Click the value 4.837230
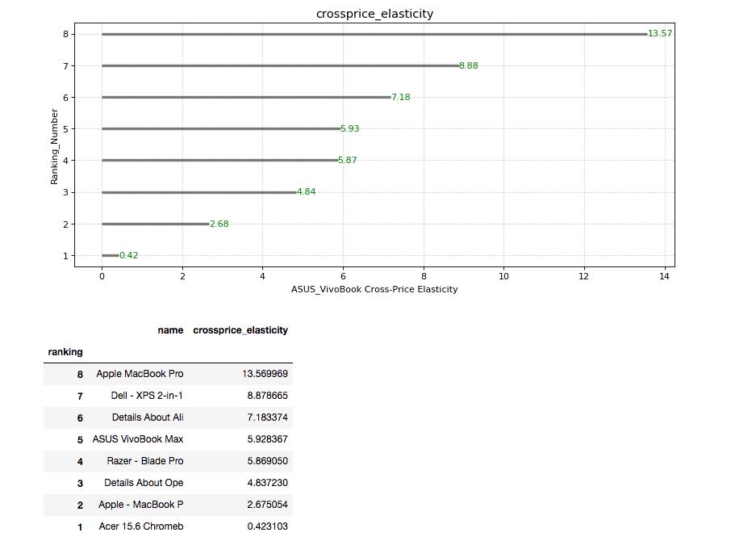 pos(268,483)
